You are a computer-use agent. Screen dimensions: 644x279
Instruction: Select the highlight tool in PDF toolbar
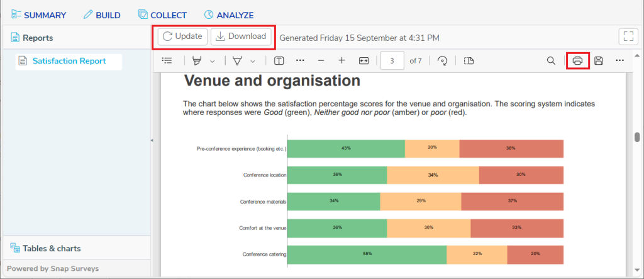197,61
